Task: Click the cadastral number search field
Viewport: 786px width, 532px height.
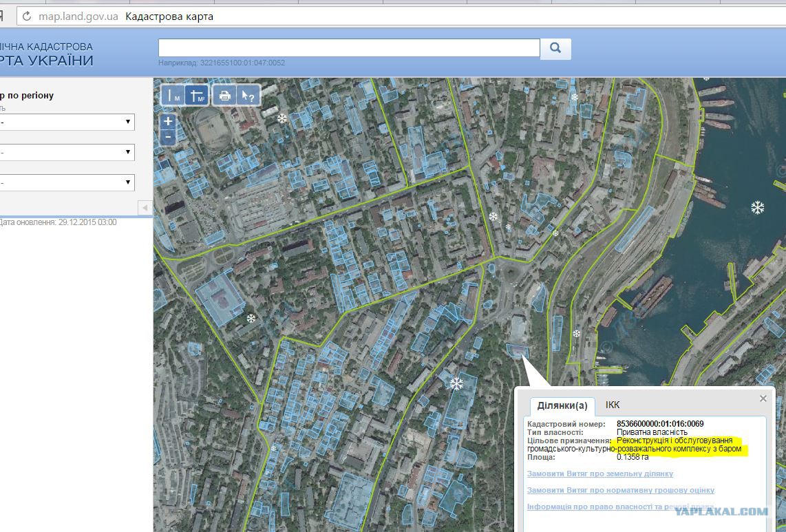Action: point(349,47)
